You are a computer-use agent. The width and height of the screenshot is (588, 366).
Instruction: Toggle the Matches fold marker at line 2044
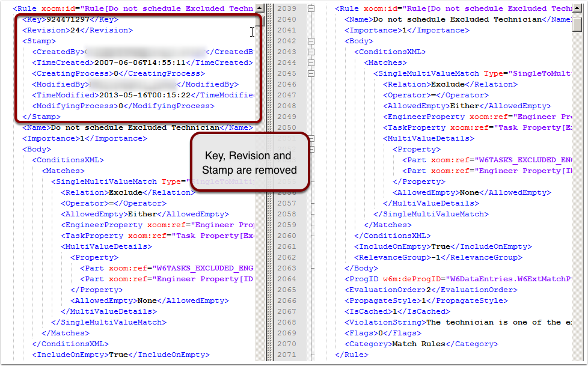point(311,63)
